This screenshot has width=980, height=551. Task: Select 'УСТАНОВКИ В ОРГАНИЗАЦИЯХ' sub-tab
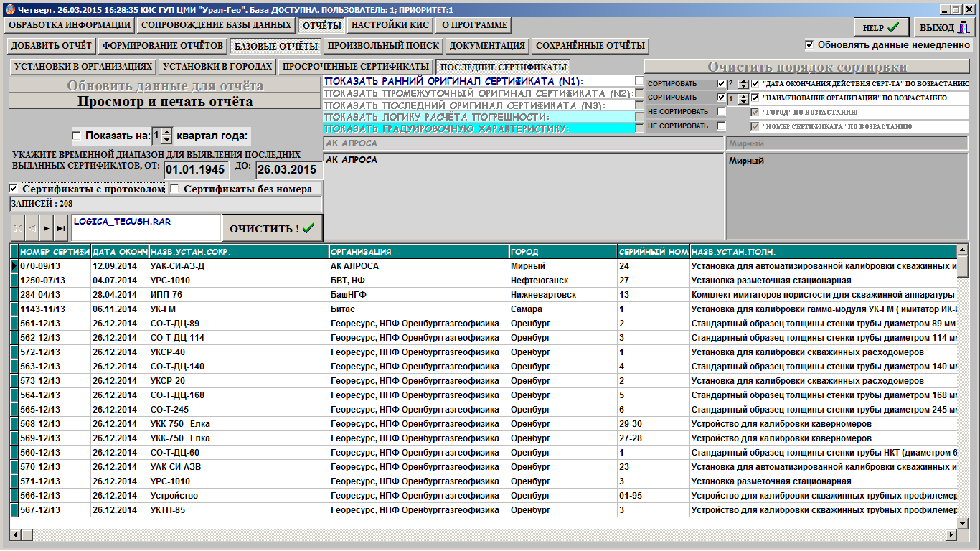[83, 67]
